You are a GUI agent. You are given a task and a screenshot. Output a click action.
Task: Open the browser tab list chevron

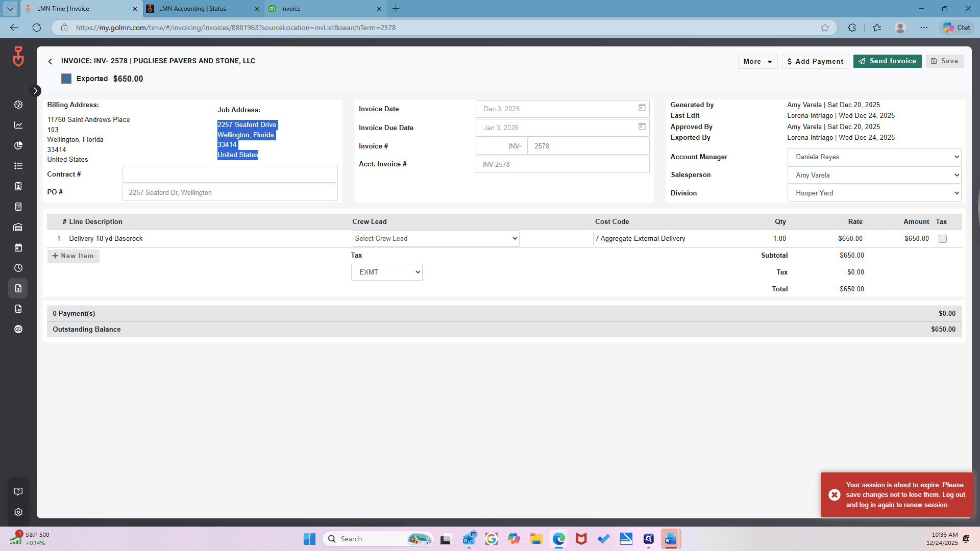coord(10,9)
